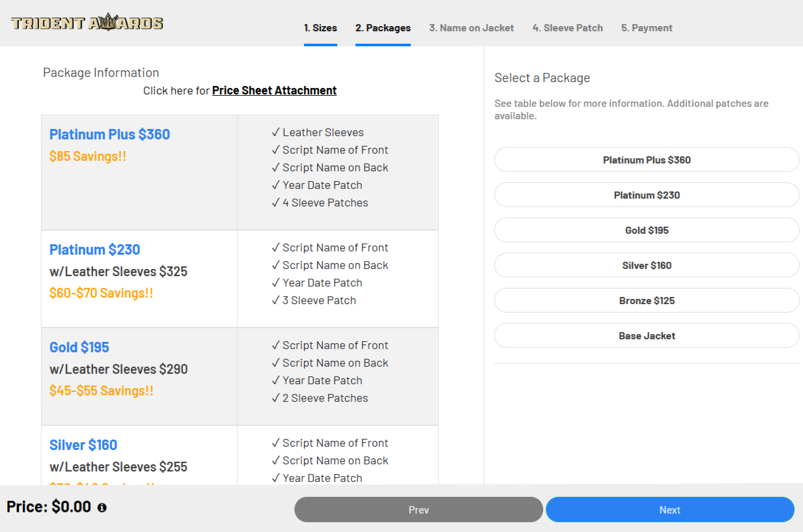Click the Trident Awards logo
The height and width of the screenshot is (532, 803).
pos(87,23)
